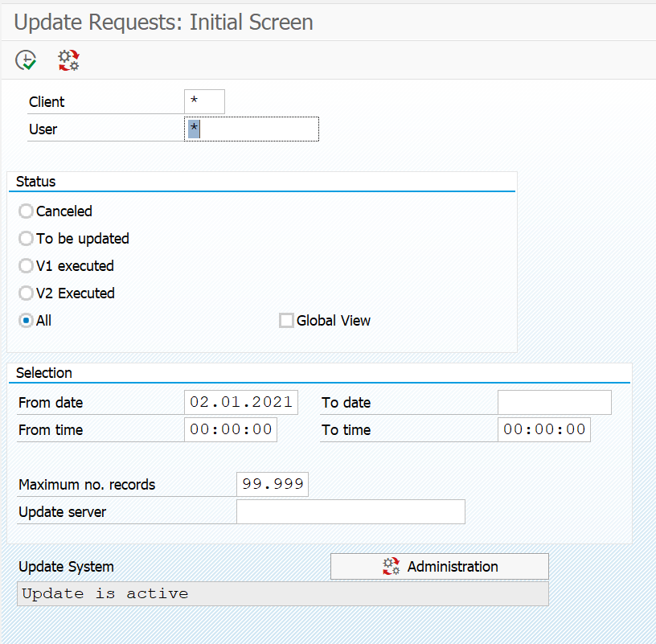Open update administration gears icon in toolbar
Image resolution: width=656 pixels, height=644 pixels.
point(68,59)
